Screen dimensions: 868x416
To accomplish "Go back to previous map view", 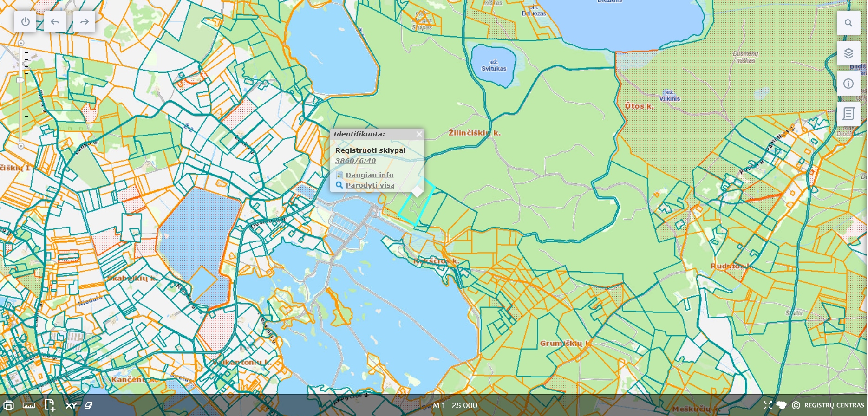I will (x=55, y=22).
